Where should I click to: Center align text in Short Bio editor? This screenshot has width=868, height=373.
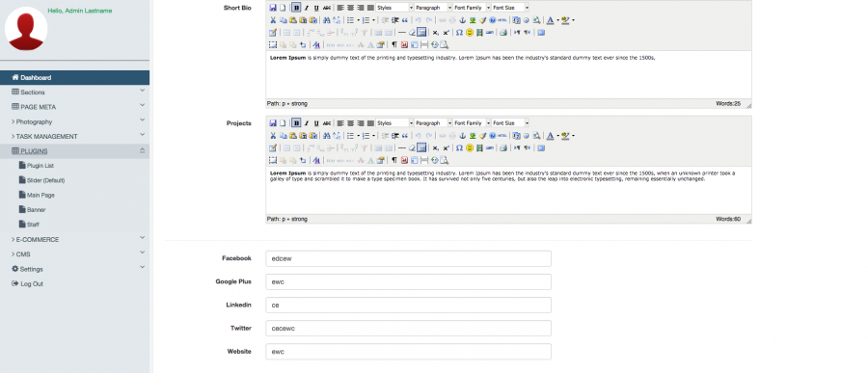(x=350, y=8)
